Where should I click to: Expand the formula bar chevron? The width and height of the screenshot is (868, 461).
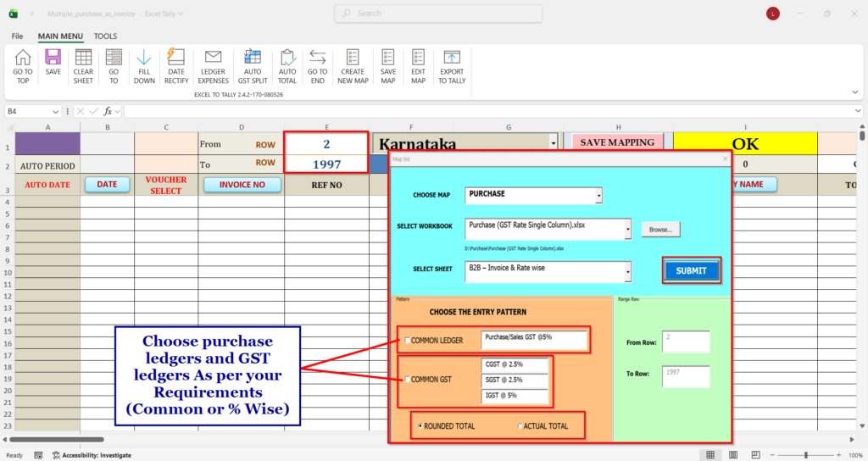858,111
